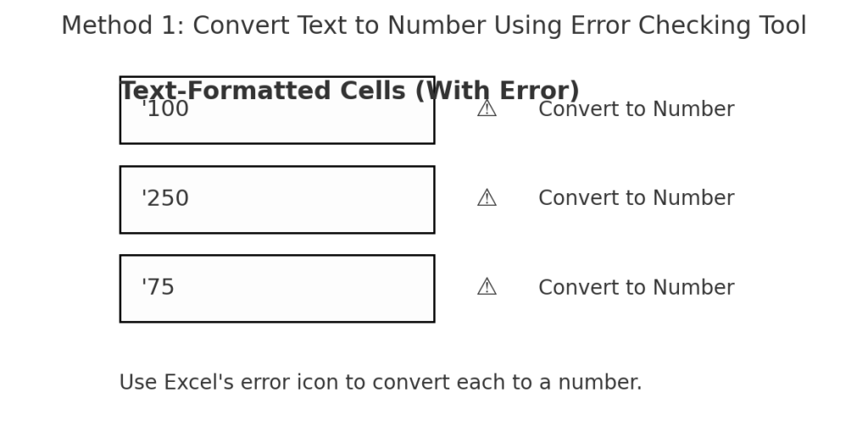Click the '250 text value

pyautogui.click(x=165, y=199)
